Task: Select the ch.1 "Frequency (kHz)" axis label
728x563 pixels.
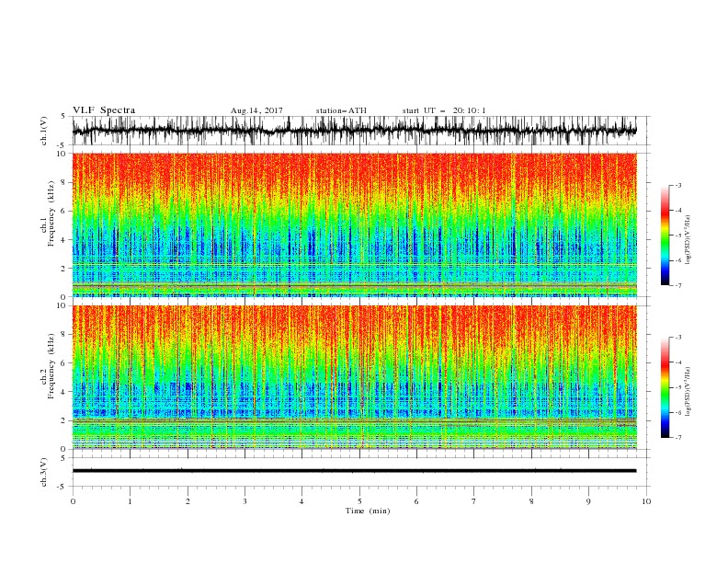Action: 52,214
